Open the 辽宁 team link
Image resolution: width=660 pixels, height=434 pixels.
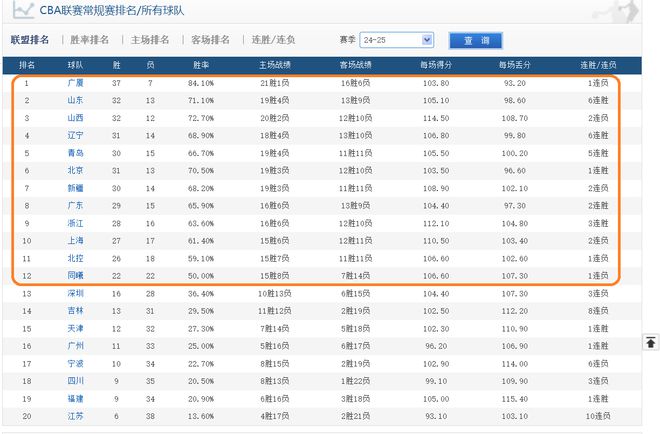coord(75,136)
